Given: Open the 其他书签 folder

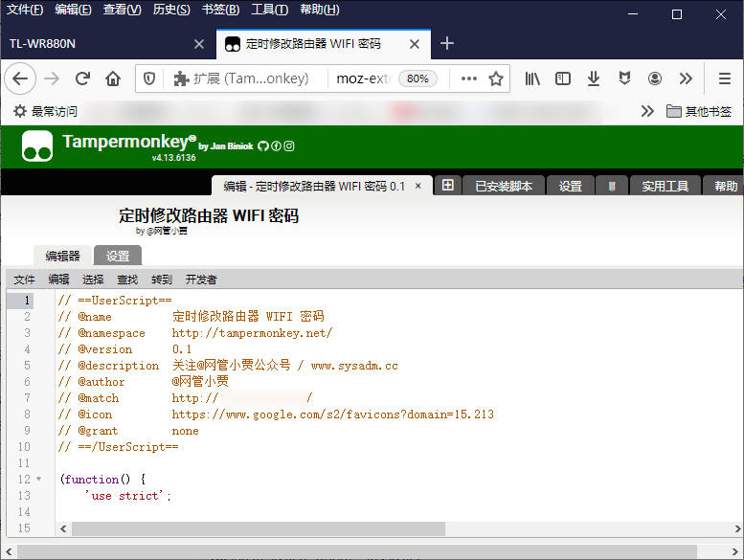Looking at the screenshot, I should click(699, 111).
